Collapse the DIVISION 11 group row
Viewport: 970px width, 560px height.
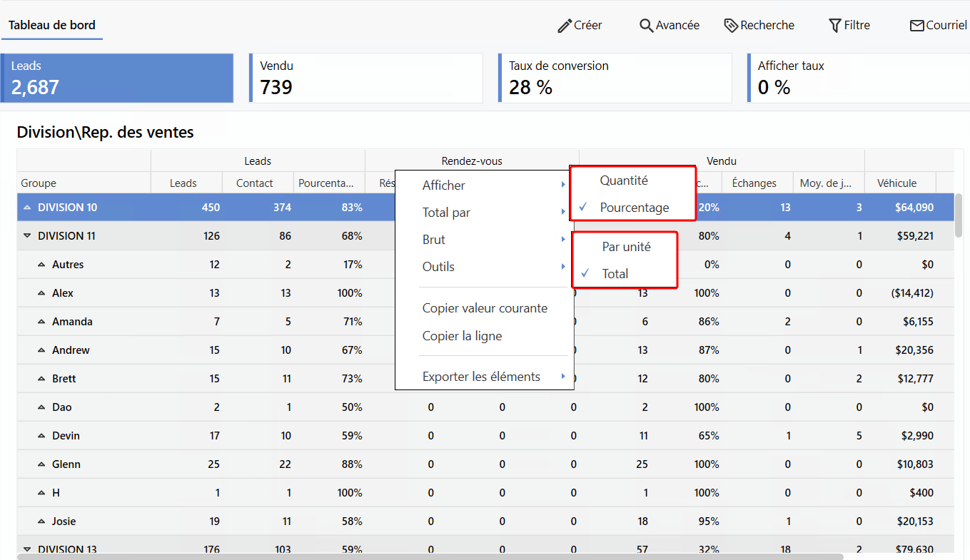[28, 236]
